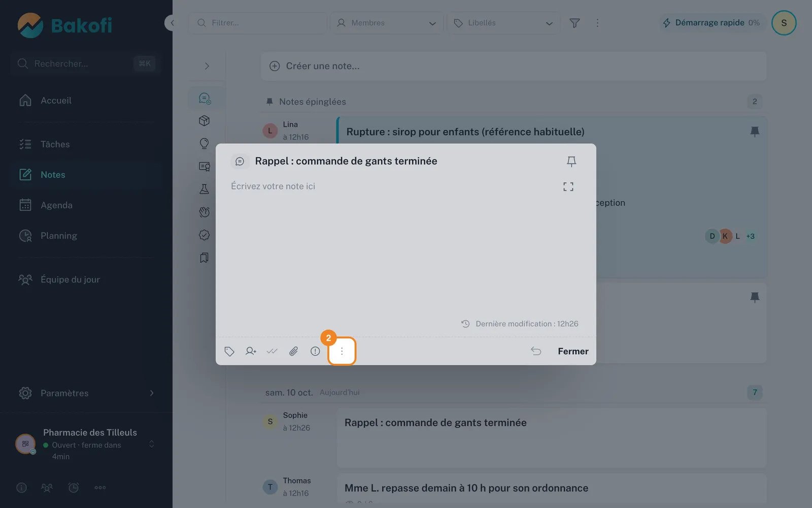812x508 pixels.
Task: Change note type via chat bubble icon
Action: (x=240, y=162)
